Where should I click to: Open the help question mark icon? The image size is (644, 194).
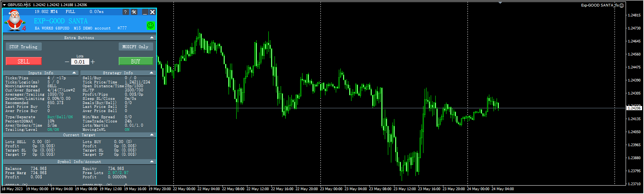tap(125, 12)
